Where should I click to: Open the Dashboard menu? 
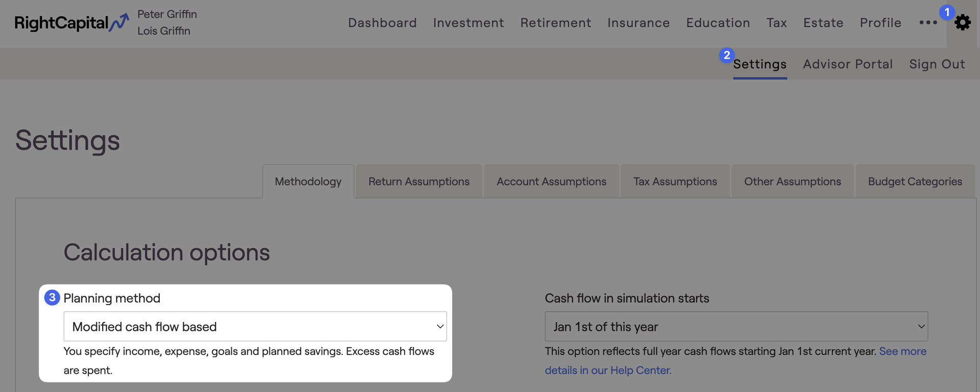tap(382, 22)
